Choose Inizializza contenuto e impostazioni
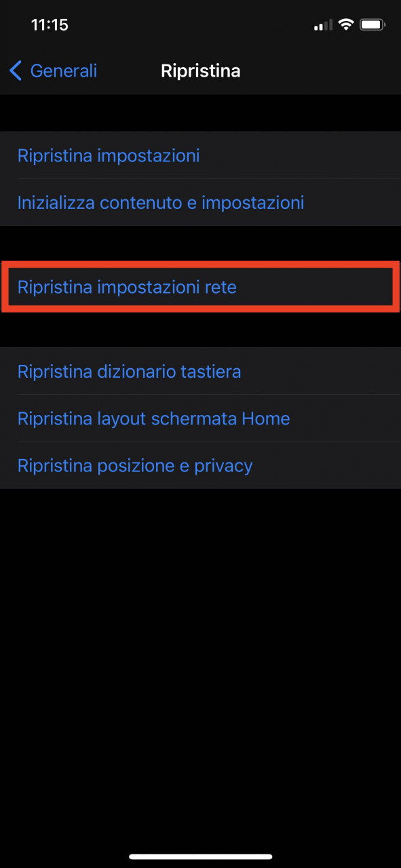This screenshot has height=868, width=401. click(200, 202)
